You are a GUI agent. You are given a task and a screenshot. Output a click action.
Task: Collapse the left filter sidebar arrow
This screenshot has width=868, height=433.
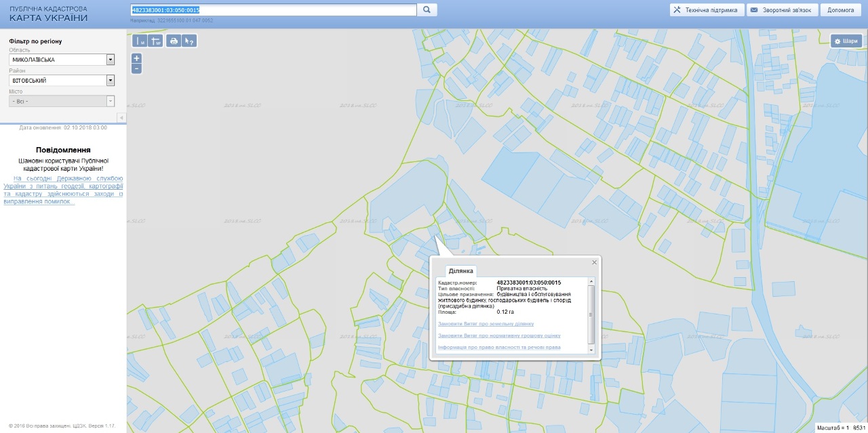point(121,118)
